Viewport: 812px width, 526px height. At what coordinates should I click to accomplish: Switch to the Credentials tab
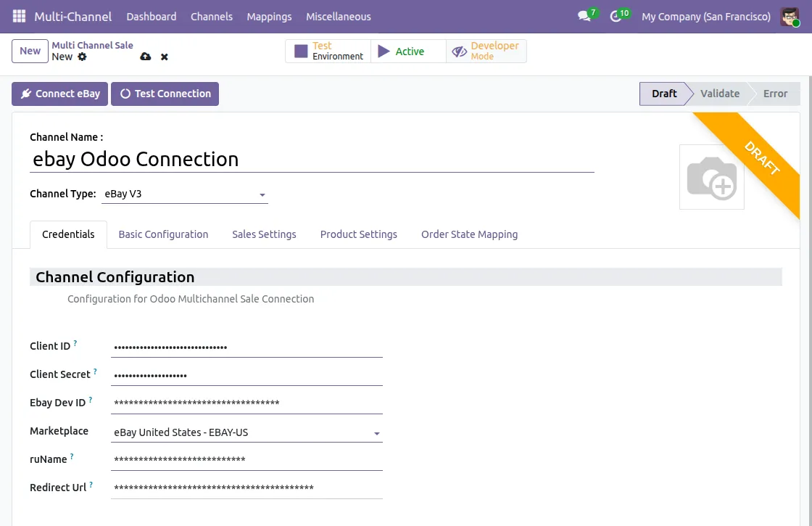tap(68, 234)
